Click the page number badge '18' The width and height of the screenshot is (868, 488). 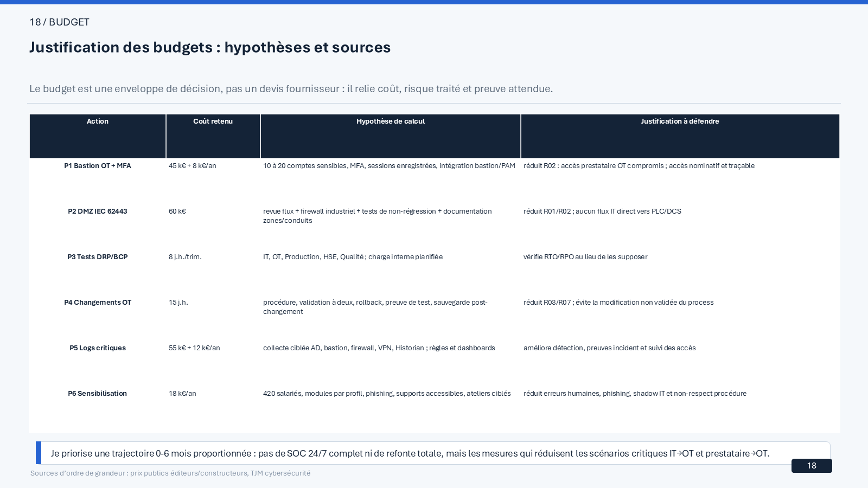812,466
